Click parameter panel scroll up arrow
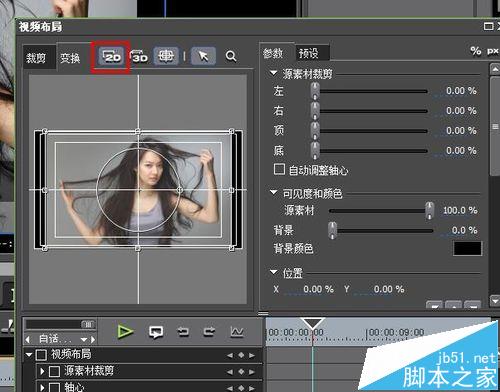 (495, 69)
